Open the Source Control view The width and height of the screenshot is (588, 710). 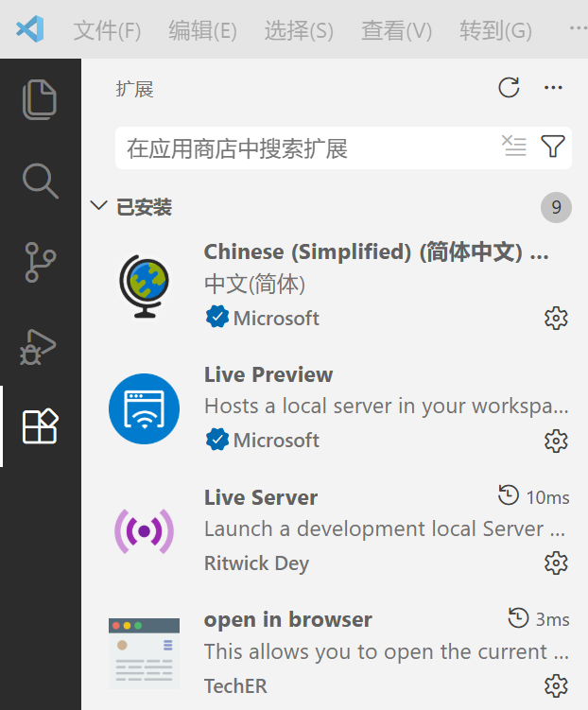[x=40, y=262]
